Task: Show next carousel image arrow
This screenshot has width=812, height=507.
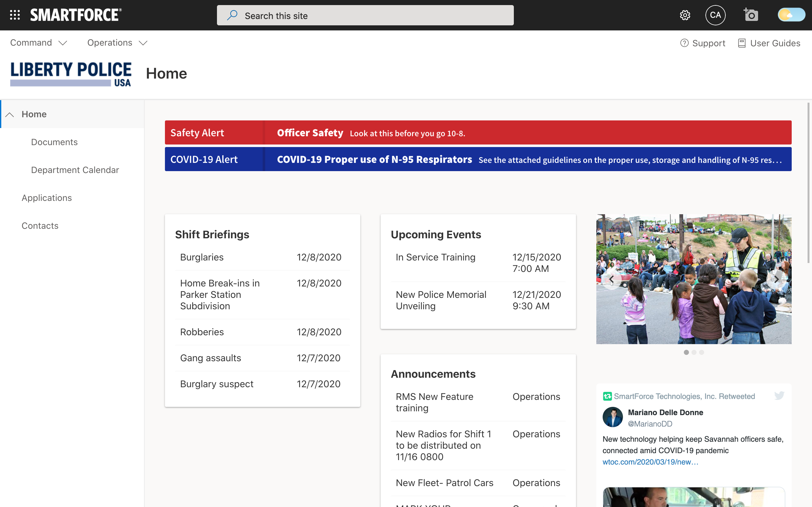Action: point(776,279)
